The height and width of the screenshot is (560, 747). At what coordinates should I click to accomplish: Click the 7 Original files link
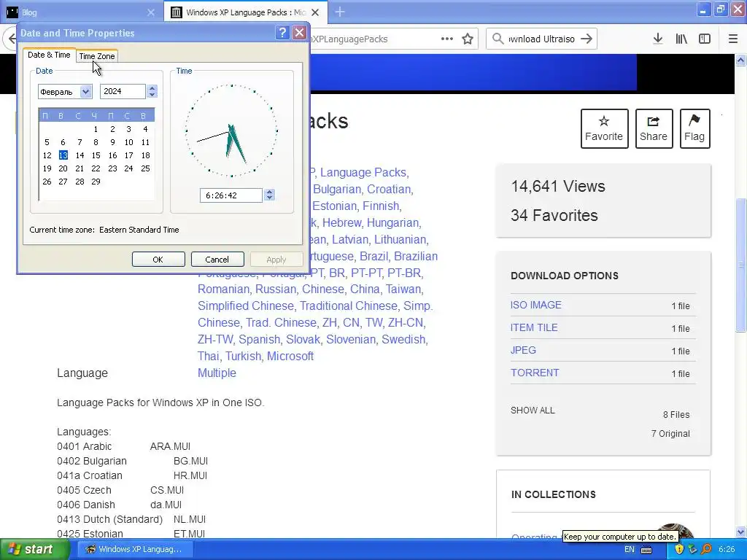coord(670,433)
